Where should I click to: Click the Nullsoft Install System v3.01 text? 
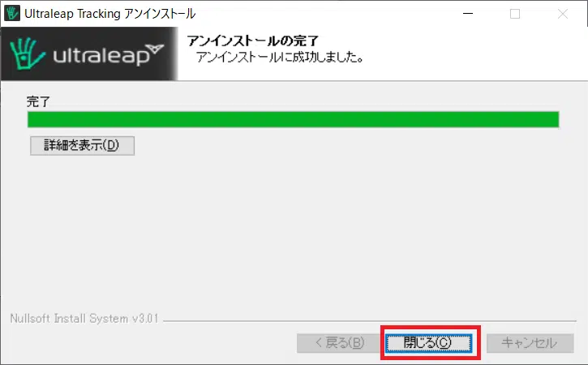pos(84,319)
